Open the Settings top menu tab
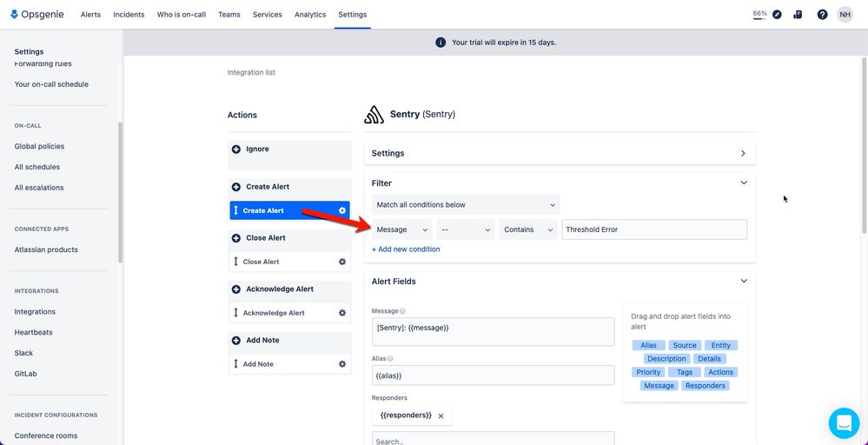 click(353, 15)
